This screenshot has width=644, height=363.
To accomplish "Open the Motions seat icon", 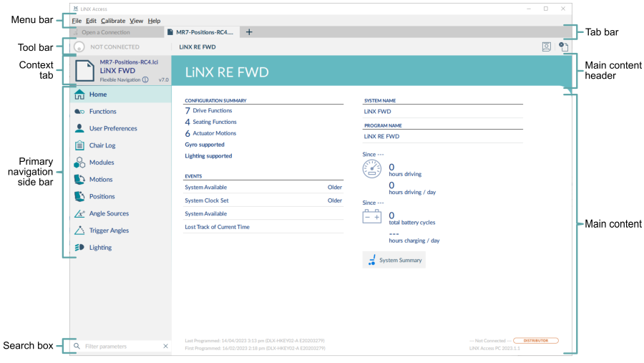I will [x=79, y=179].
